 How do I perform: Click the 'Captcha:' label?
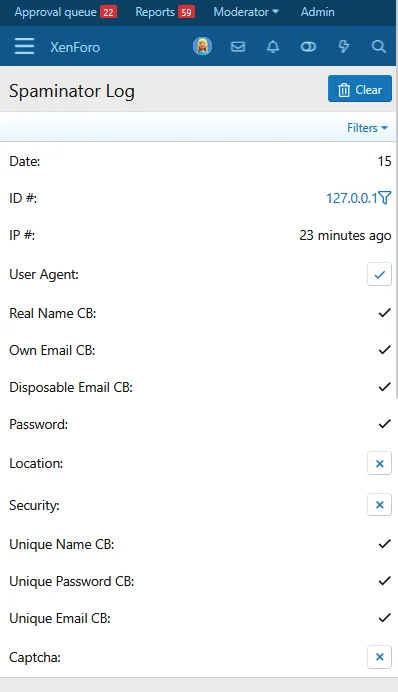(x=35, y=657)
